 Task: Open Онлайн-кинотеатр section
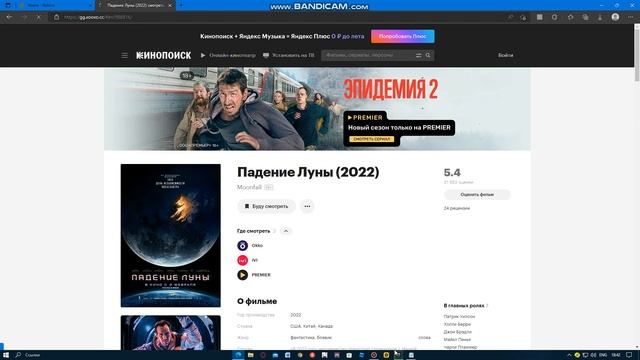click(228, 55)
